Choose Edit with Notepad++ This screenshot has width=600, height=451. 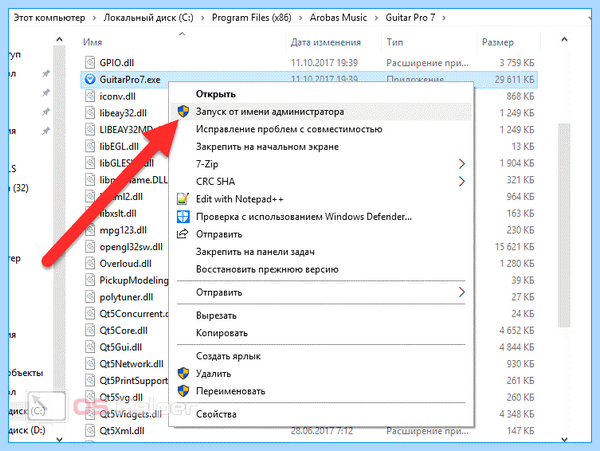coord(240,199)
